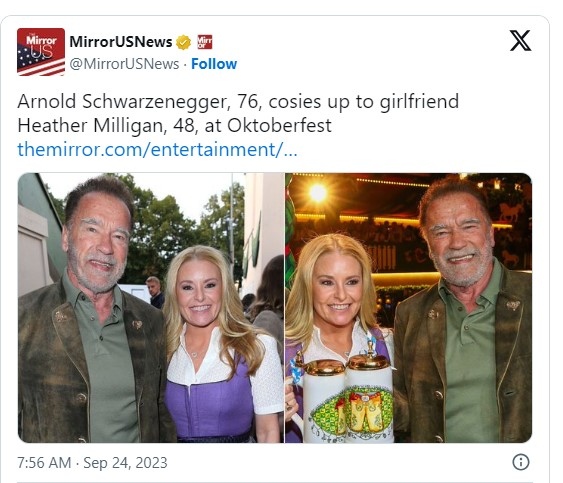This screenshot has height=483, width=563.
Task: Click the bright light in right photo
Action: tap(318, 193)
